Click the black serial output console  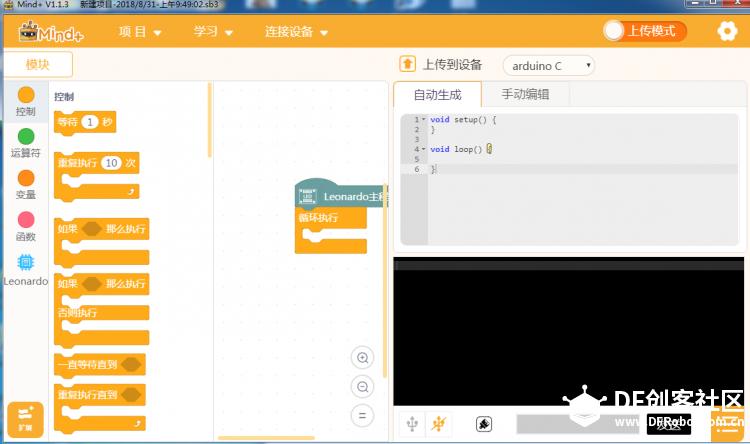[x=568, y=331]
